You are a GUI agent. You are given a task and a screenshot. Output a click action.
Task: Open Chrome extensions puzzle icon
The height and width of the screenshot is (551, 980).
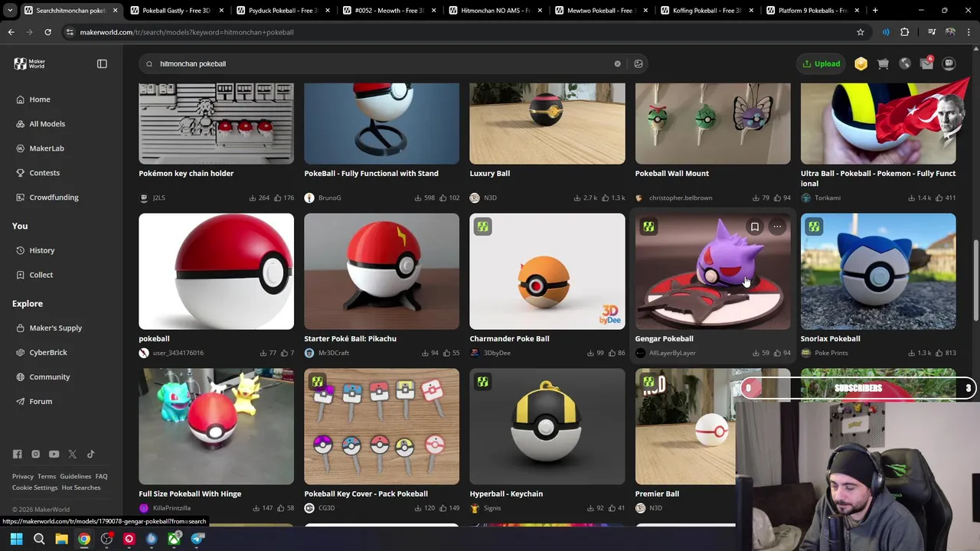pyautogui.click(x=905, y=32)
